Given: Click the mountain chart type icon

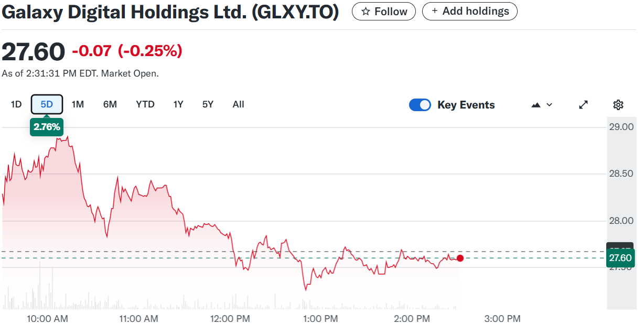Looking at the screenshot, I should 536,105.
